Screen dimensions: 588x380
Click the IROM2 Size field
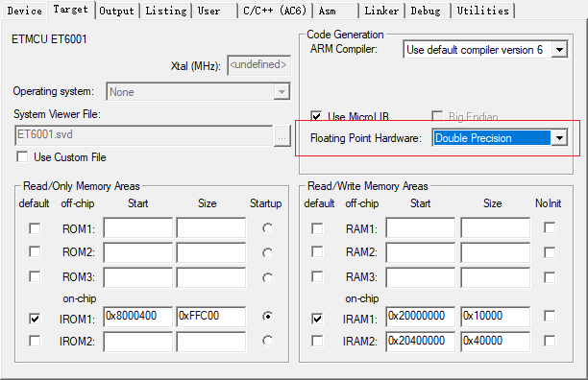[211, 342]
